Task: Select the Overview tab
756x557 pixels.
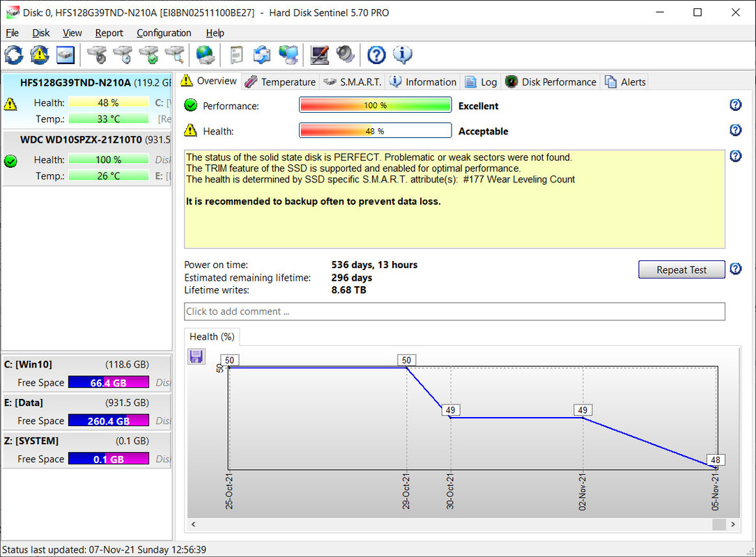Action: [x=209, y=81]
